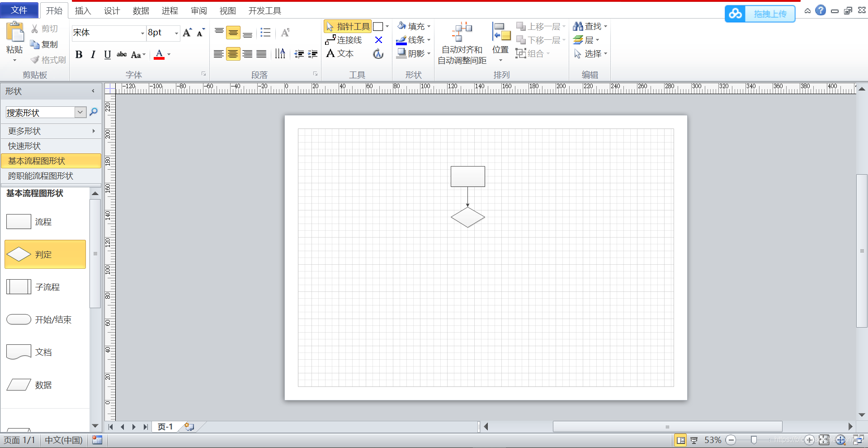This screenshot has width=868, height=448.
Task: Click the Search Shapes (搜索形状) input field
Action: [x=40, y=112]
